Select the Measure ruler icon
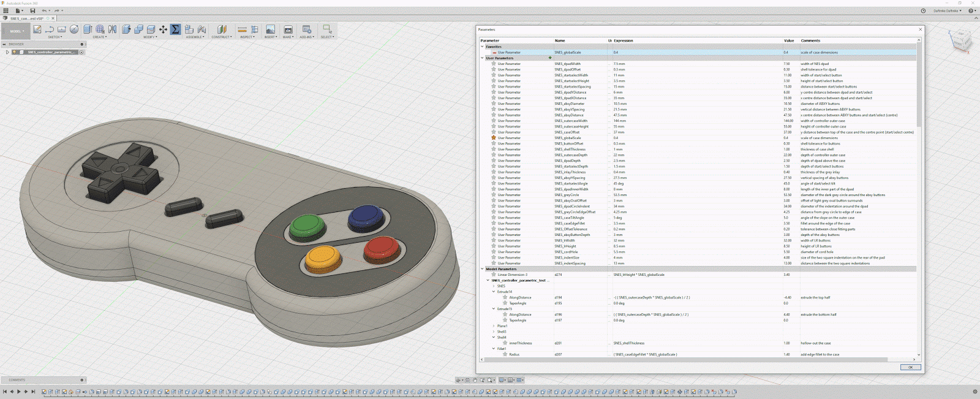The image size is (980, 399). tap(242, 29)
